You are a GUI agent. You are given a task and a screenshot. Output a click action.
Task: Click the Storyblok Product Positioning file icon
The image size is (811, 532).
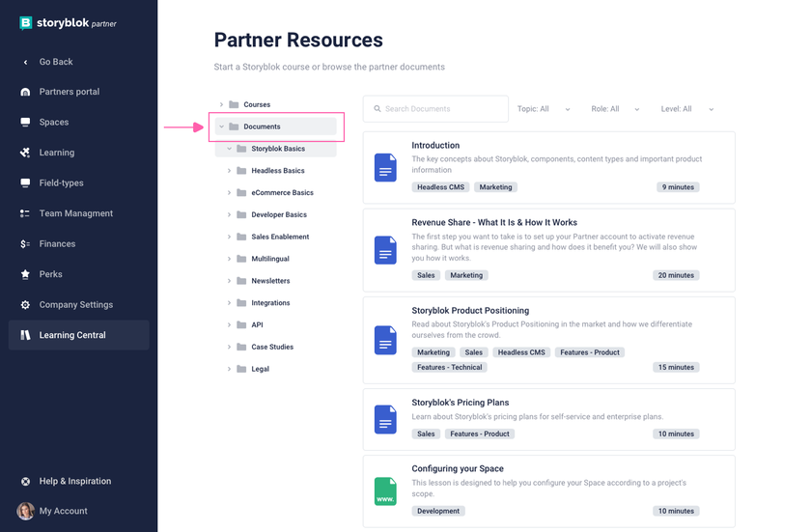tap(385, 340)
